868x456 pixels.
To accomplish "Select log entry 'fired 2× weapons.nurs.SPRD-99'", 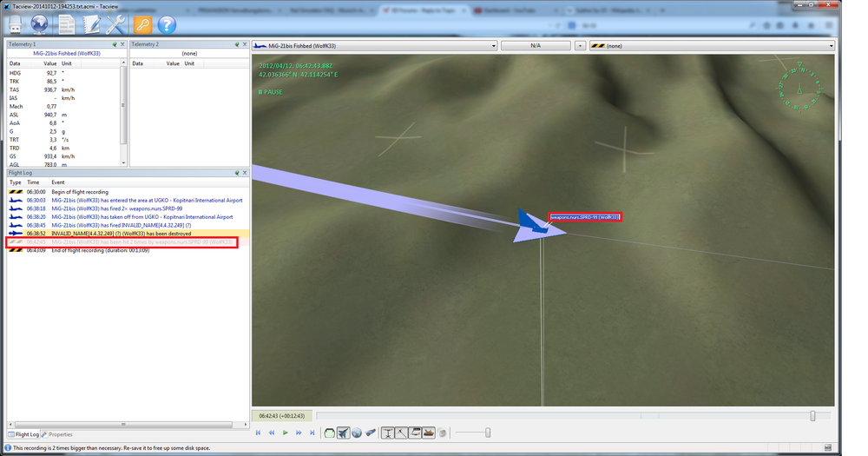I will pyautogui.click(x=128, y=208).
